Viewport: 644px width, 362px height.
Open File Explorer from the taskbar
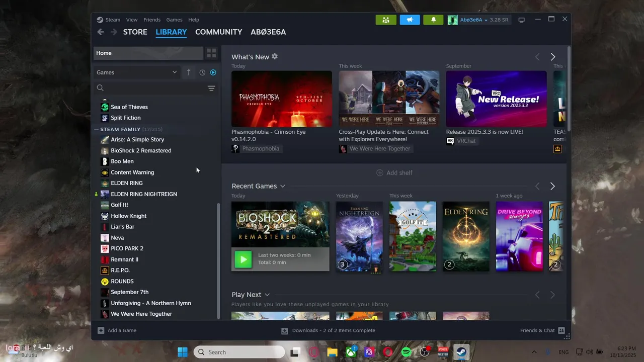coord(332,352)
